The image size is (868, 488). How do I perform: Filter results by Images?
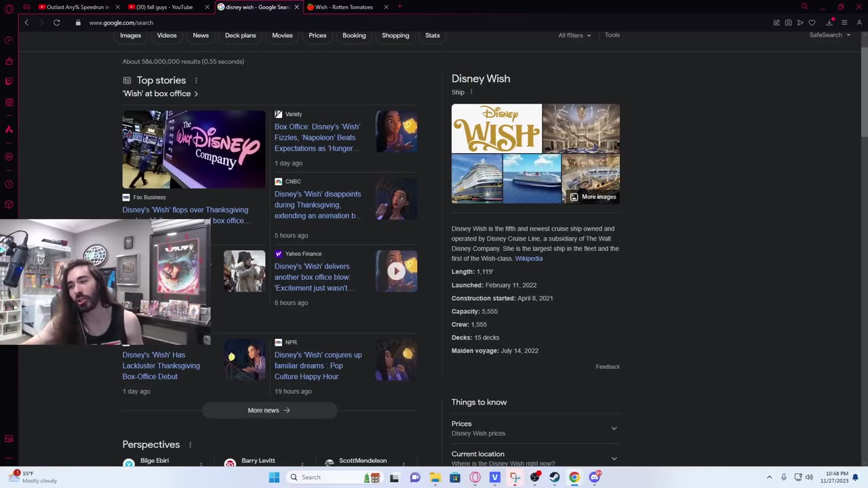pyautogui.click(x=131, y=35)
